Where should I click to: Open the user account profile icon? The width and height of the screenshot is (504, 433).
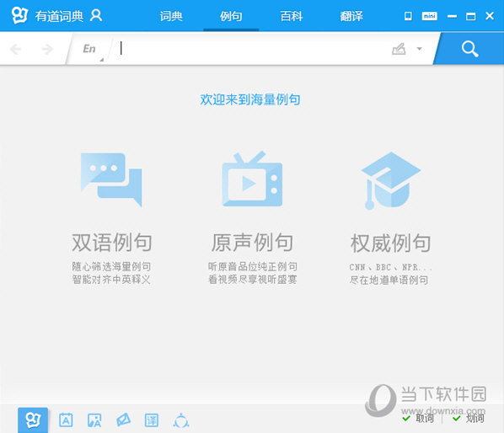(96, 15)
